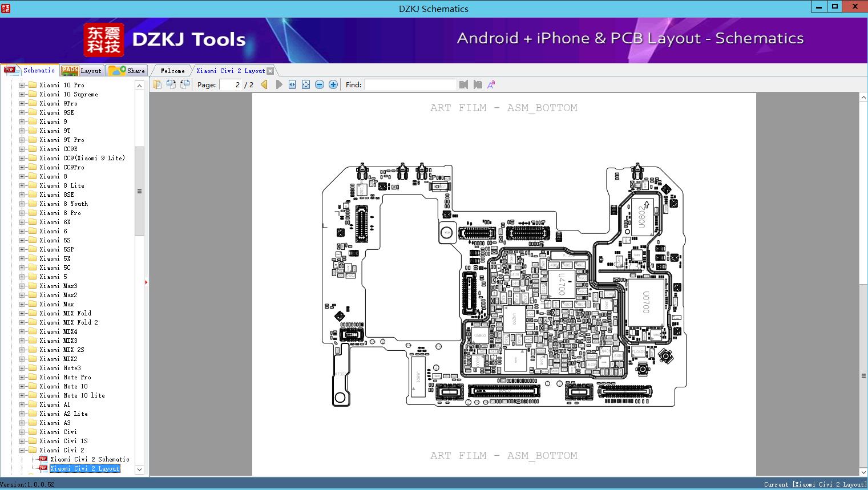The height and width of the screenshot is (490, 868).
Task: Expand the Xiaomi 6X folder
Action: [x=22, y=222]
